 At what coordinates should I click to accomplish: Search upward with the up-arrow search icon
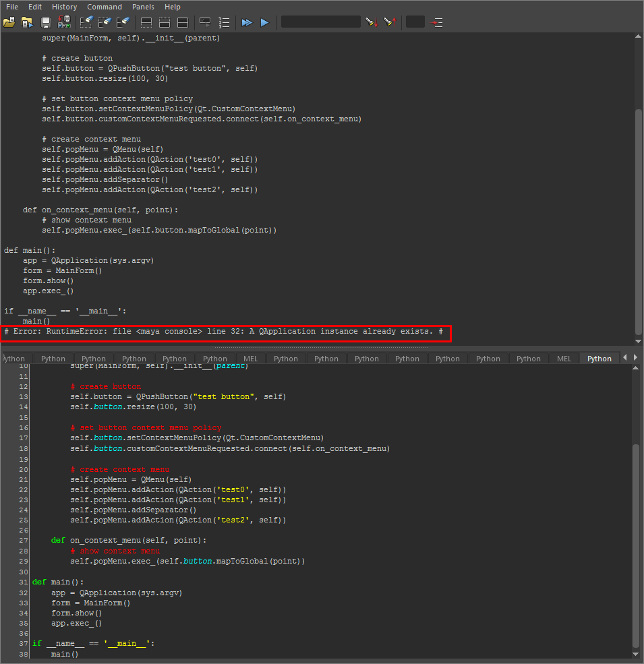[x=390, y=22]
